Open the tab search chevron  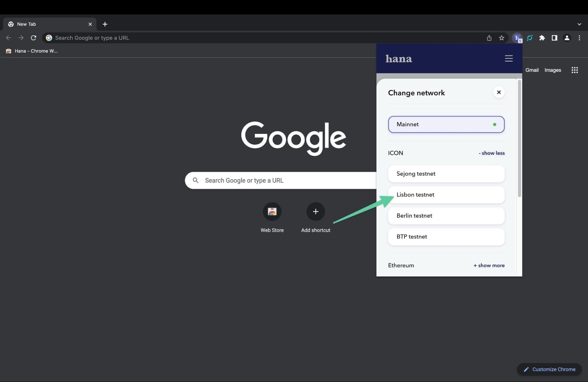[579, 24]
